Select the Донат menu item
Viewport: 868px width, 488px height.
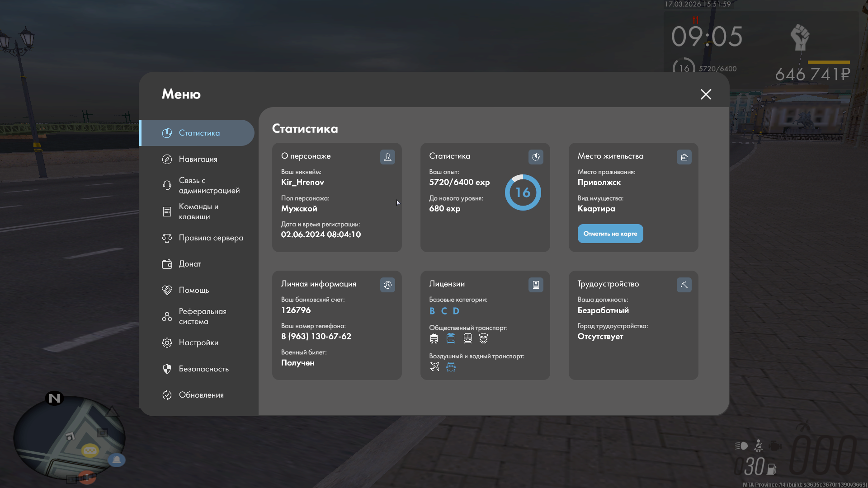coord(190,264)
